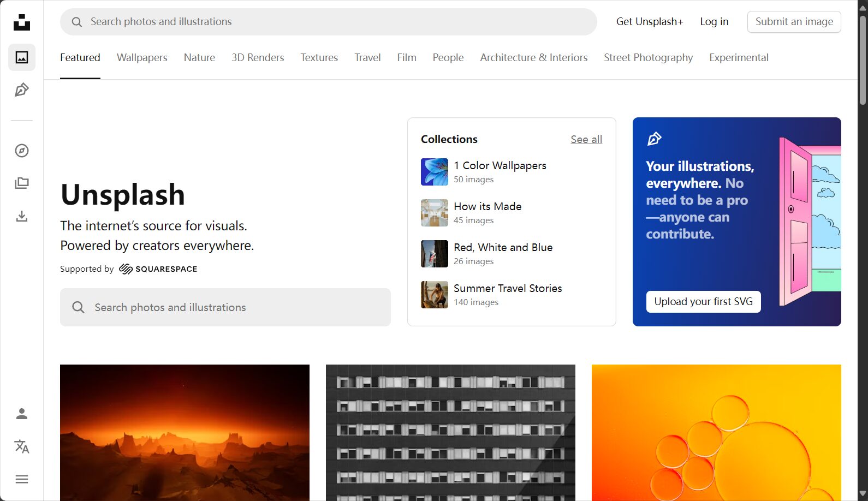868x501 pixels.
Task: Open the Explore compass icon
Action: pos(22,151)
